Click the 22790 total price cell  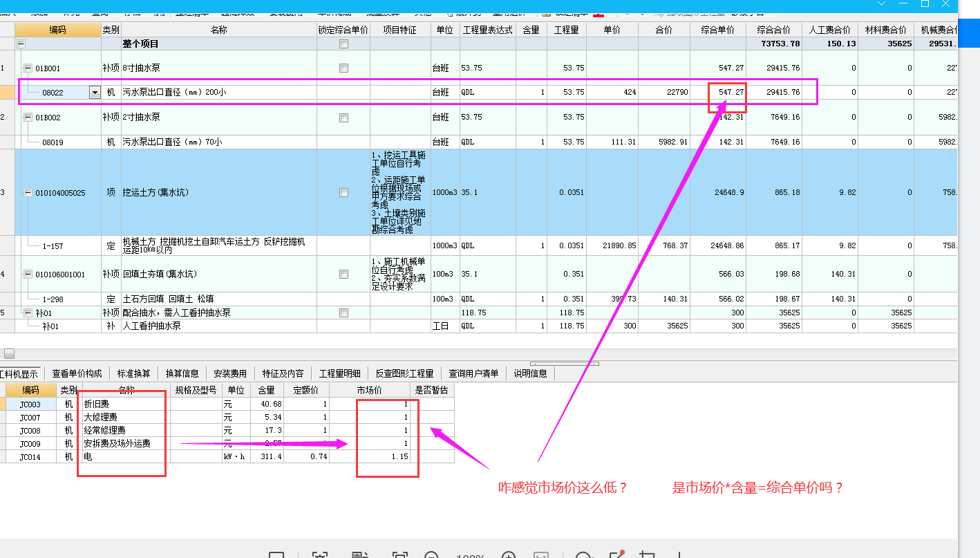664,92
